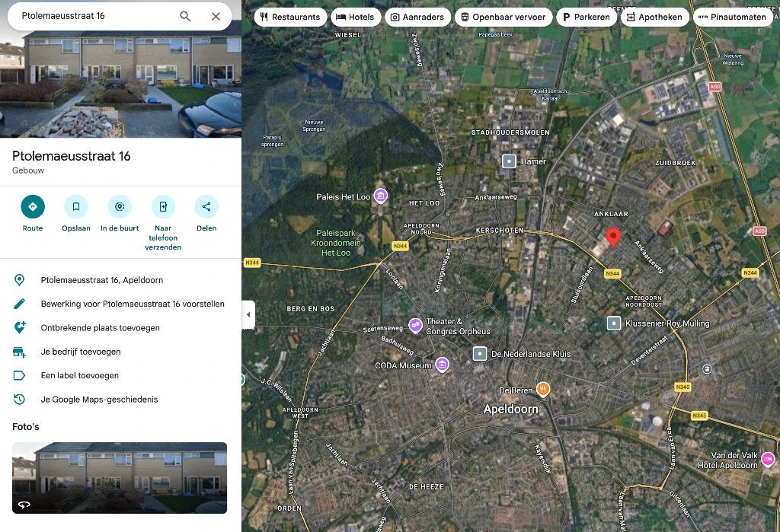This screenshot has width=780, height=532.
Task: Click the search magnifier icon
Action: coord(185,17)
